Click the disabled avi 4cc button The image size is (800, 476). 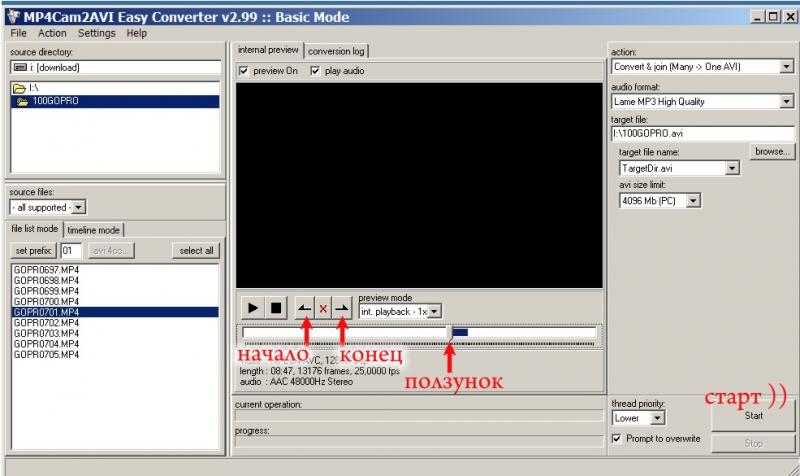(x=111, y=250)
